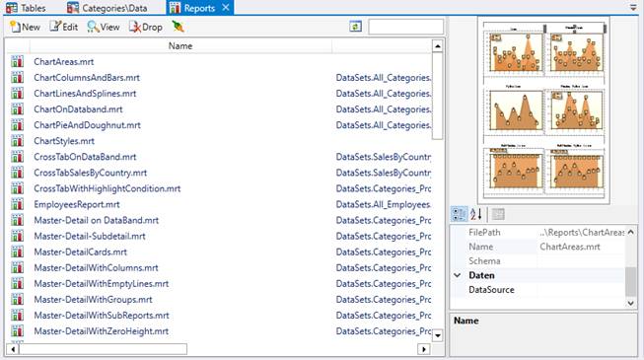This screenshot has height=360, width=644.
Task: Switch to the Categories\Data tab
Action: [107, 8]
